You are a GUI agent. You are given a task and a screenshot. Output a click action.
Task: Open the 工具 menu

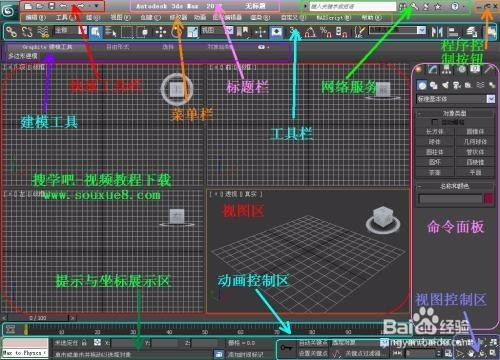point(65,17)
